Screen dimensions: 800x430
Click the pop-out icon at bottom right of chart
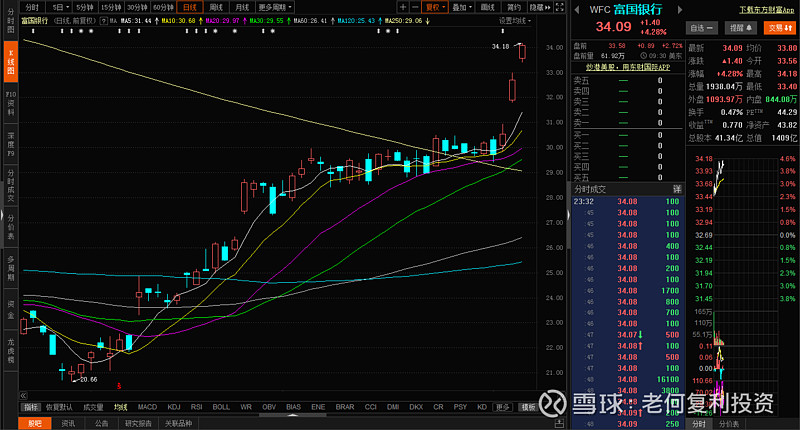pos(559,423)
